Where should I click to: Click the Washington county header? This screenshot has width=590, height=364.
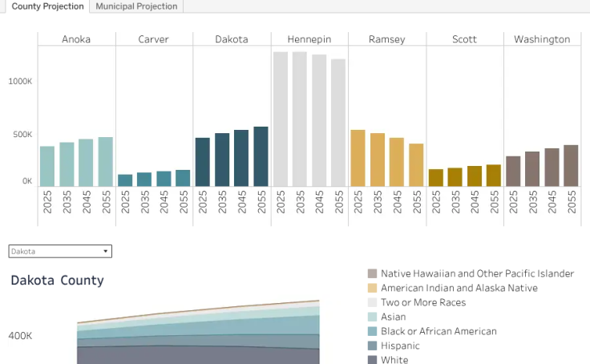542,39
